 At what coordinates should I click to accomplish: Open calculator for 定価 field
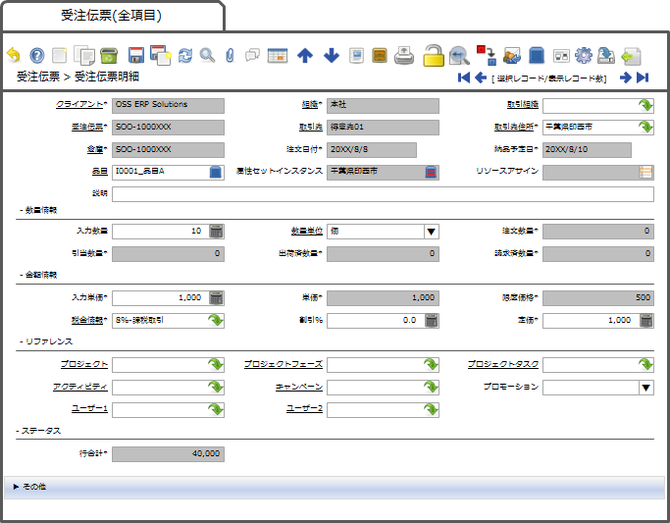coord(646,320)
